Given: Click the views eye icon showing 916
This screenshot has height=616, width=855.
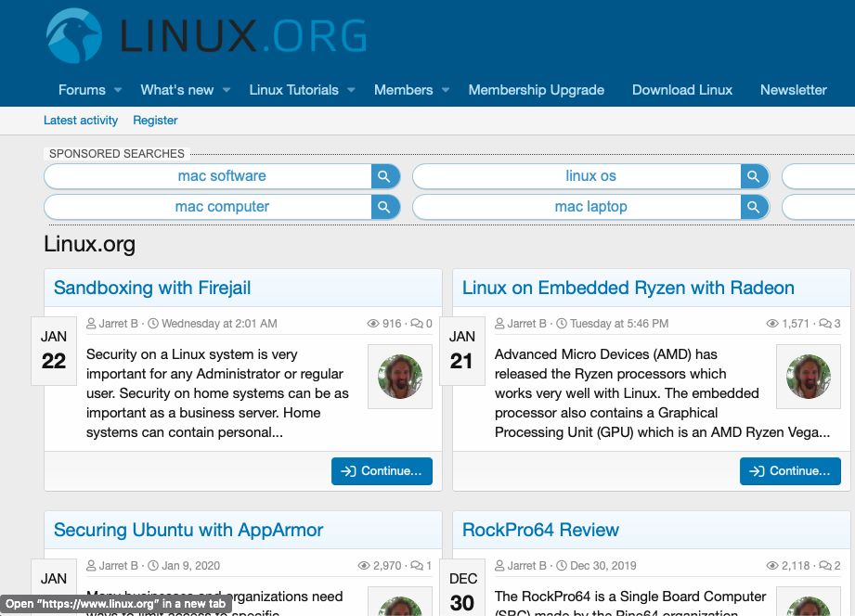Looking at the screenshot, I should pyautogui.click(x=373, y=324).
